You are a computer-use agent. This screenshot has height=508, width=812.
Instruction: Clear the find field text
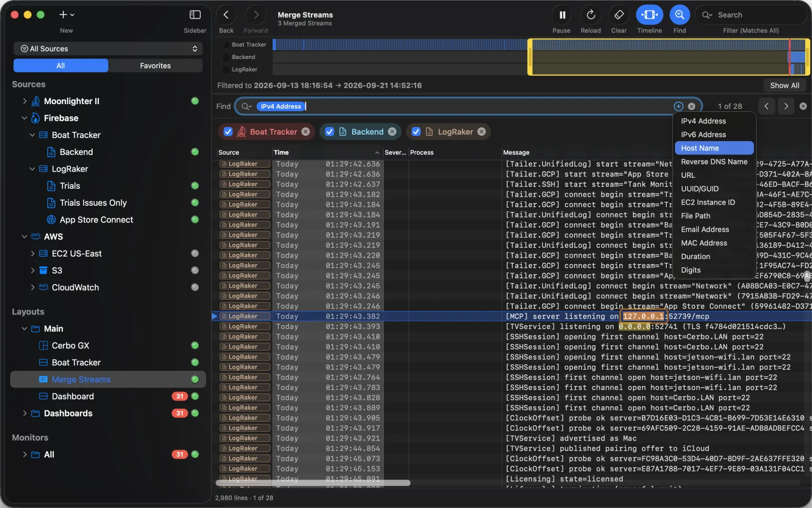point(691,106)
